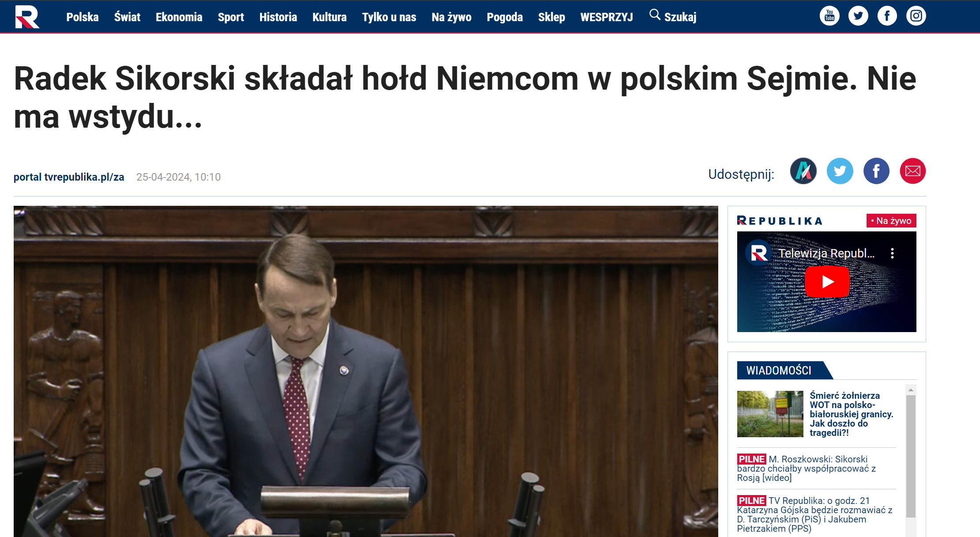Go to the Ekonomia menu section
980x537 pixels.
pos(179,17)
